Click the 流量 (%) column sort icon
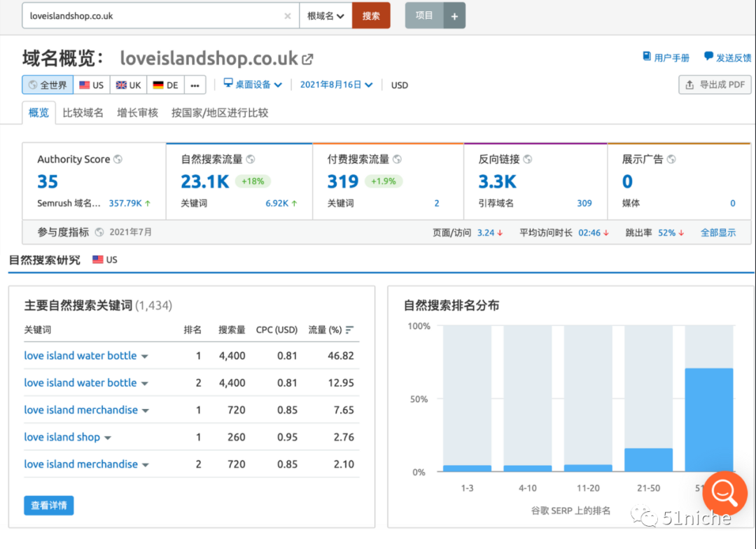756x549 pixels. (350, 330)
